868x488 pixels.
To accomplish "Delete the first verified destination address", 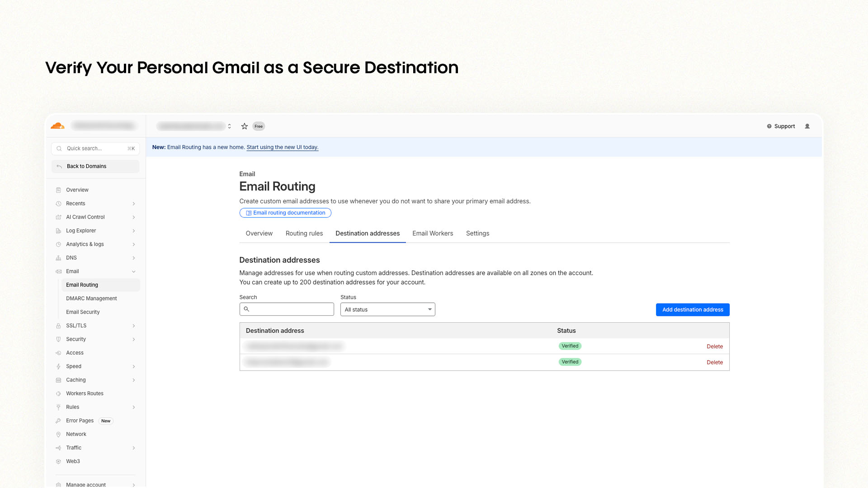I will pyautogui.click(x=715, y=346).
